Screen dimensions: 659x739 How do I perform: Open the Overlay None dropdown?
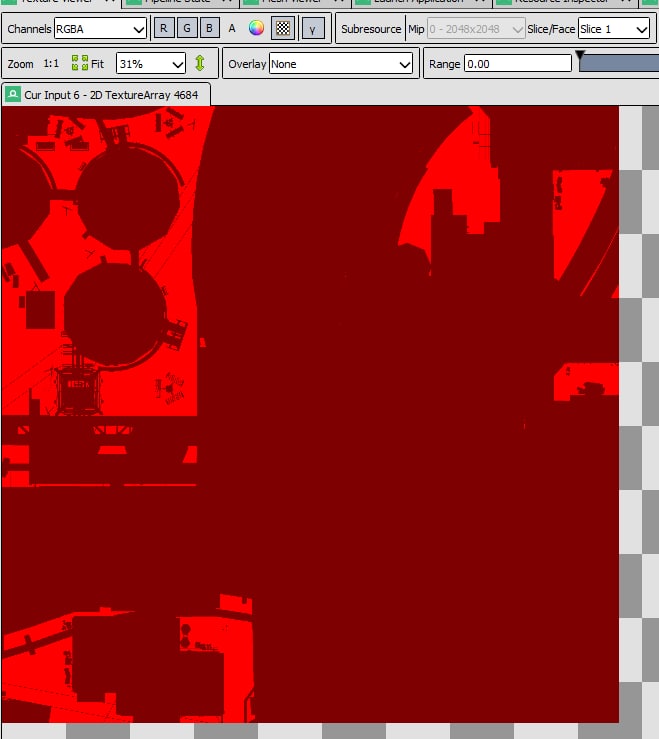point(341,64)
